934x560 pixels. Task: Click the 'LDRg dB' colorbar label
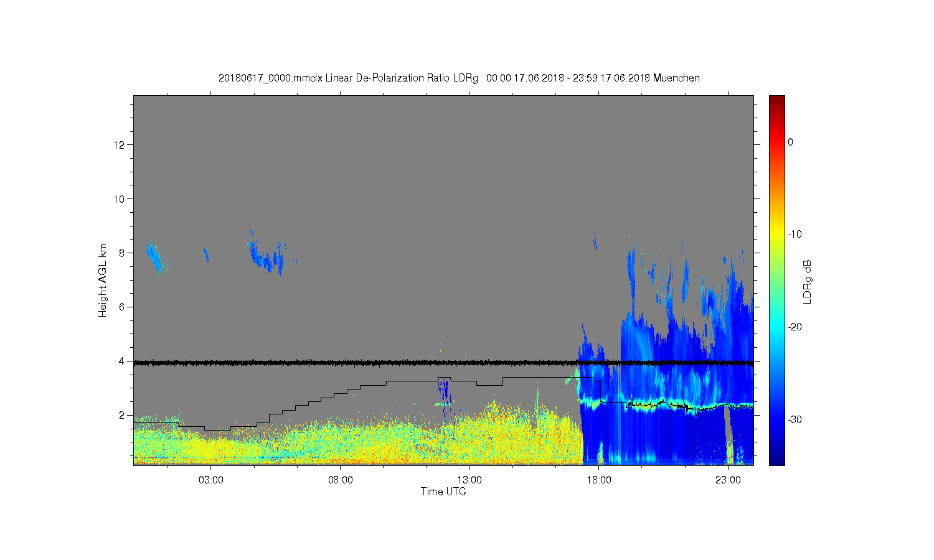(x=807, y=281)
